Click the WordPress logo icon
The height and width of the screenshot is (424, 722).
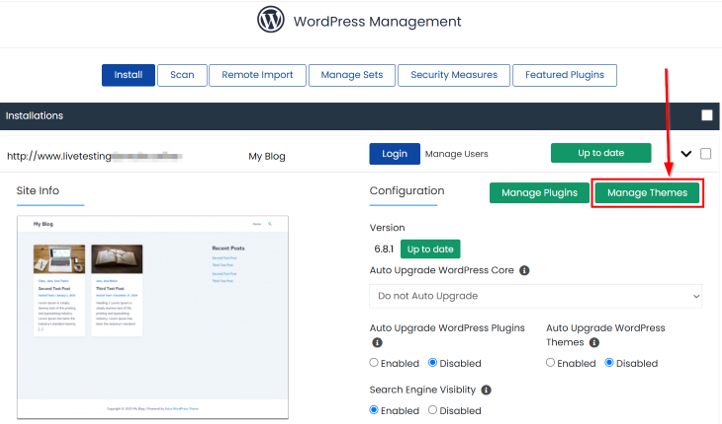coord(271,19)
